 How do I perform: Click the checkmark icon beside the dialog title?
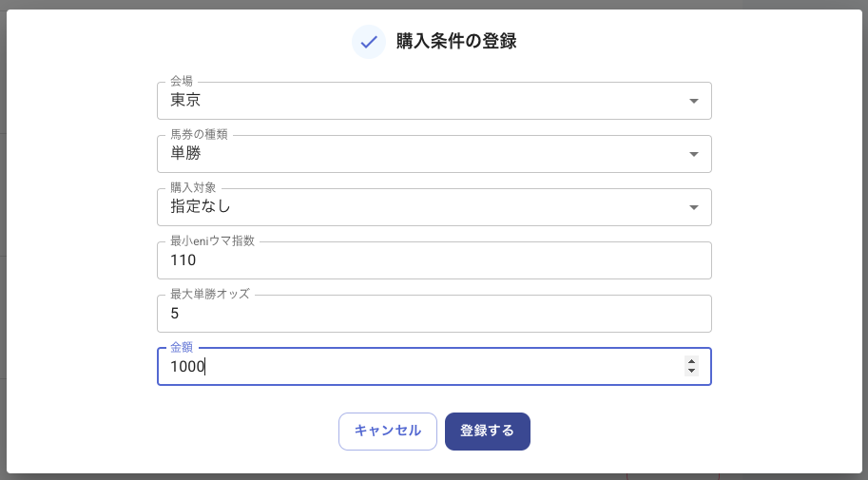(x=369, y=42)
